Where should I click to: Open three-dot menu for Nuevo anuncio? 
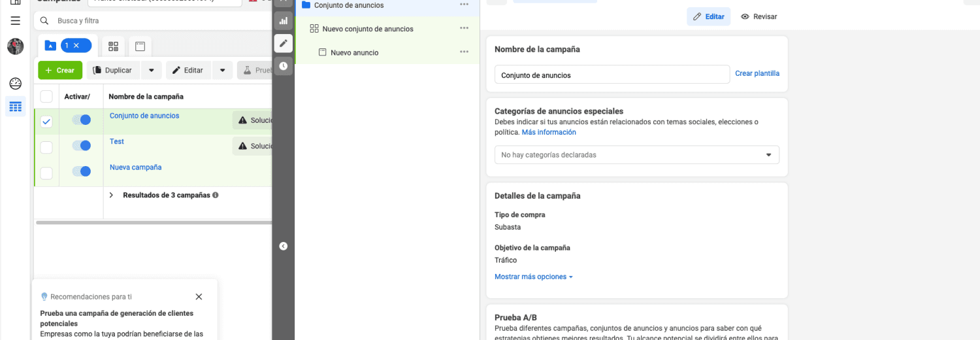pos(464,52)
